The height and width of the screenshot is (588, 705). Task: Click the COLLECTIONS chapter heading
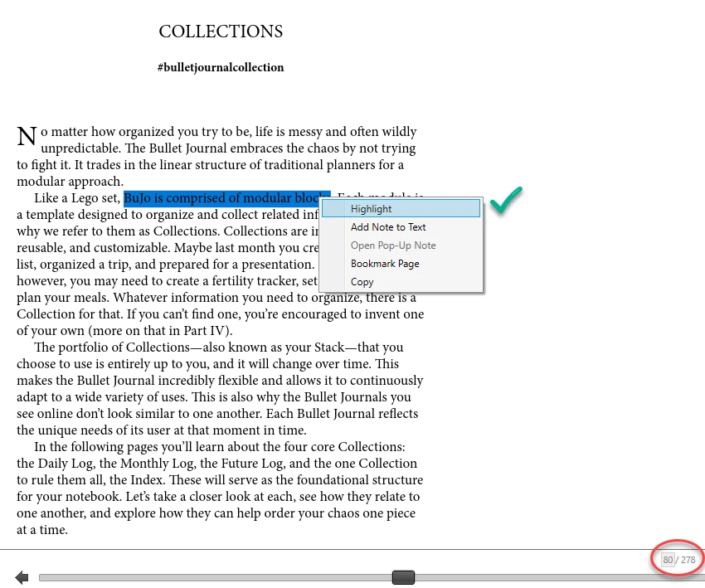(x=221, y=32)
